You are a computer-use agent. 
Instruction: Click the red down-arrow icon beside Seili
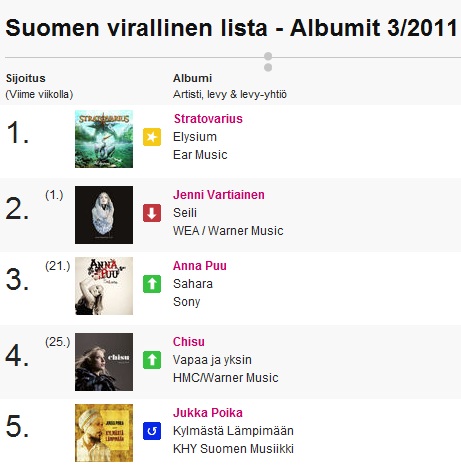pyautogui.click(x=152, y=213)
